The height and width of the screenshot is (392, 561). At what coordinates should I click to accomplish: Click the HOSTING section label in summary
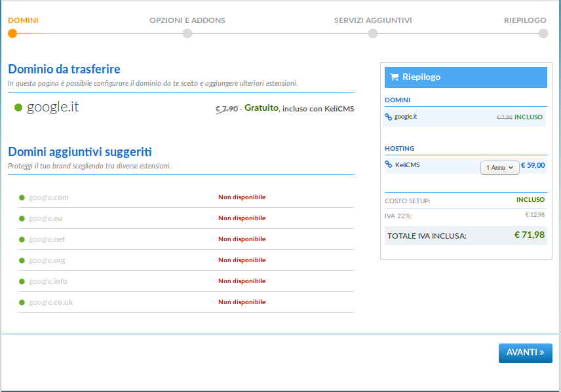tap(400, 149)
